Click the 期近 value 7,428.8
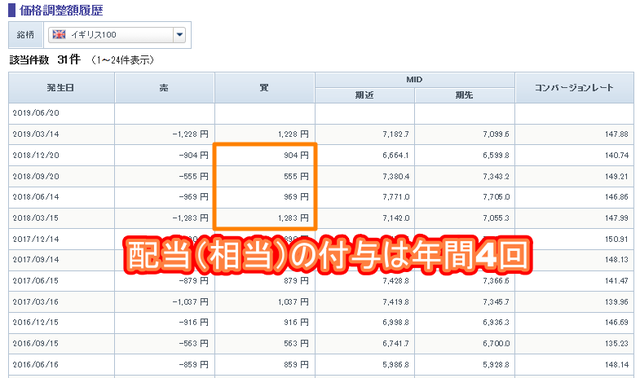This screenshot has height=378, width=640. point(396,281)
